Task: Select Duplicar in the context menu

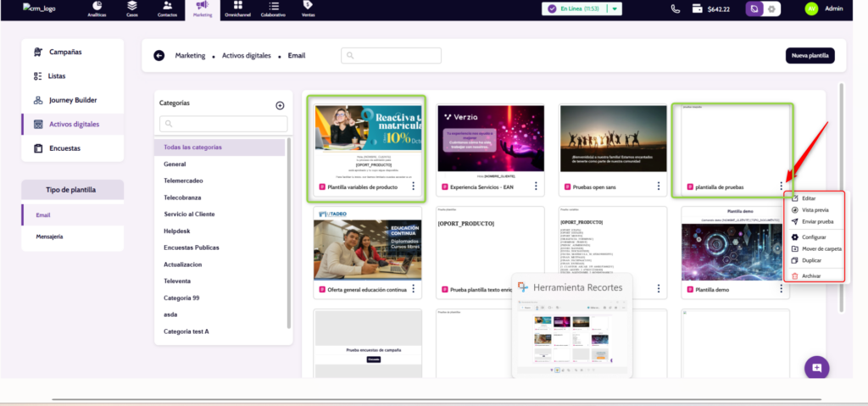Action: tap(811, 261)
